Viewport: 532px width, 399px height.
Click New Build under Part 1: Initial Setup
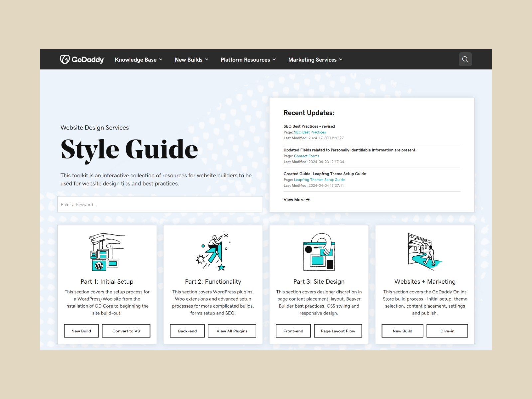[81, 331]
